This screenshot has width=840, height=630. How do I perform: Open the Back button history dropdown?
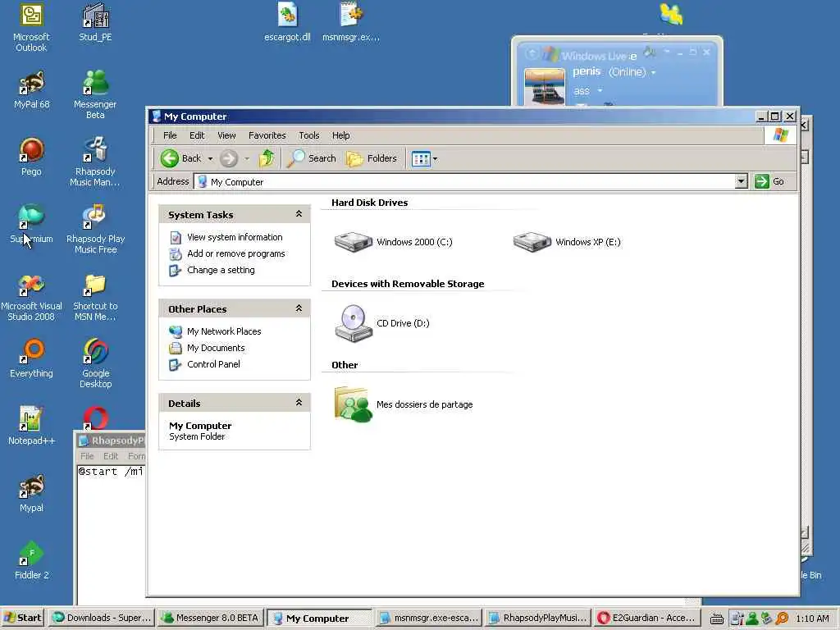click(210, 158)
